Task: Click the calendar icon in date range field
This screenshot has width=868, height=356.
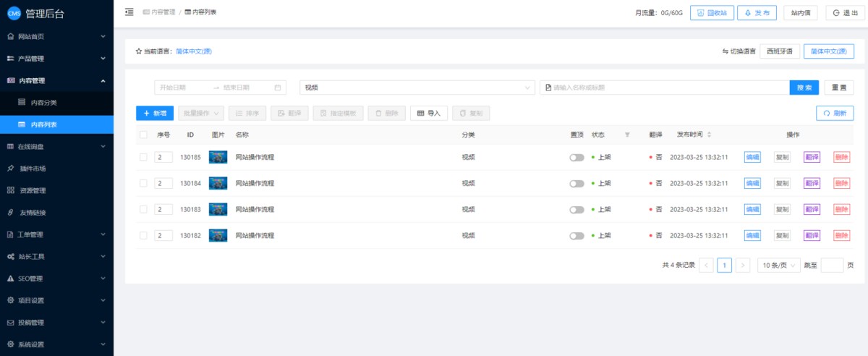Action: [278, 88]
